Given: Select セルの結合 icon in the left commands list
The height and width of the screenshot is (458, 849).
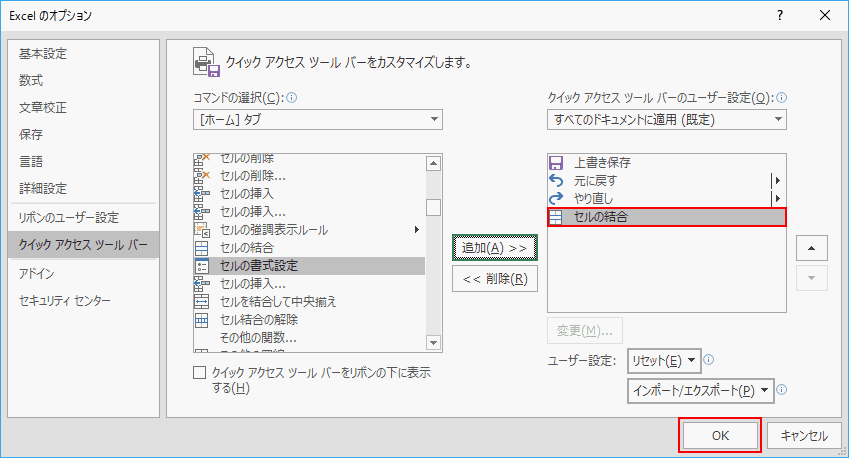Looking at the screenshot, I should tap(201, 248).
